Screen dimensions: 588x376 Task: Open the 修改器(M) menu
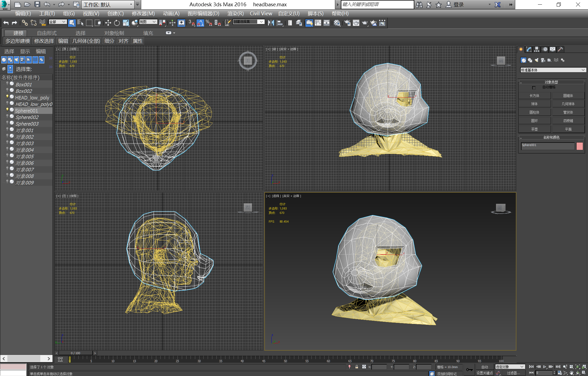pyautogui.click(x=143, y=13)
